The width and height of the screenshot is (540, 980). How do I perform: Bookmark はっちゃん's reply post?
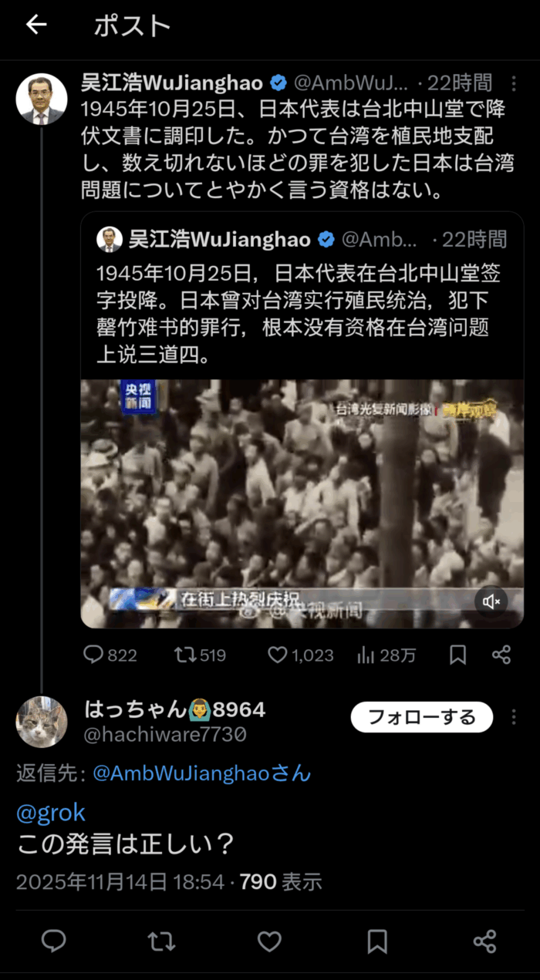point(377,941)
